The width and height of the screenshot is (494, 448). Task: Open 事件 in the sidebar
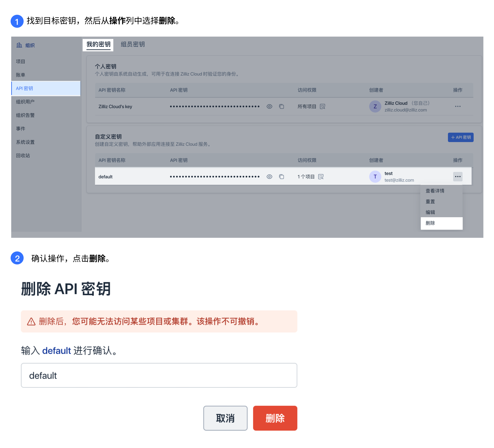click(21, 128)
